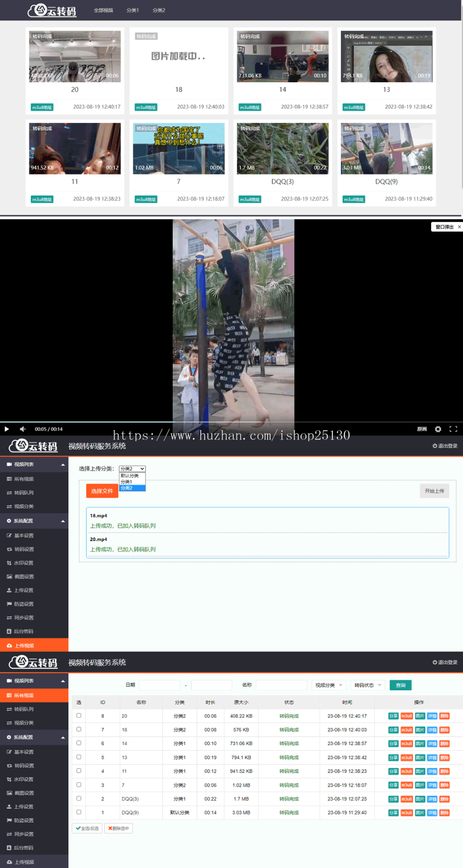Click the 删除选中 button
463x868 pixels.
[119, 828]
